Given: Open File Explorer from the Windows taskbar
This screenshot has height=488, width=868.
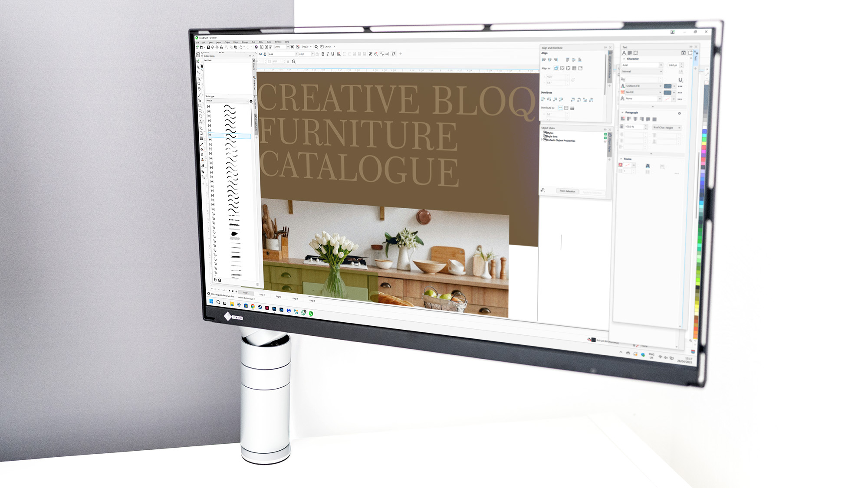Looking at the screenshot, I should pos(232,304).
